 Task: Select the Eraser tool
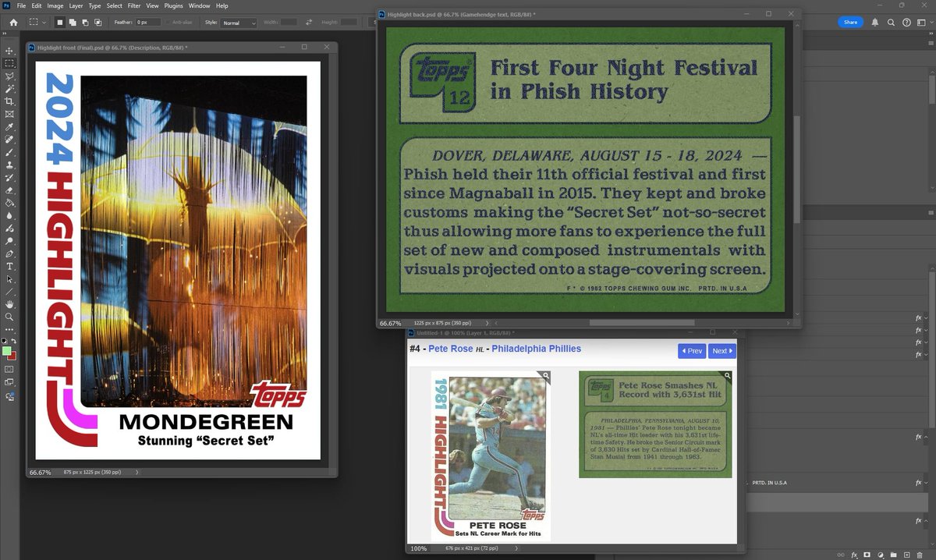click(9, 190)
